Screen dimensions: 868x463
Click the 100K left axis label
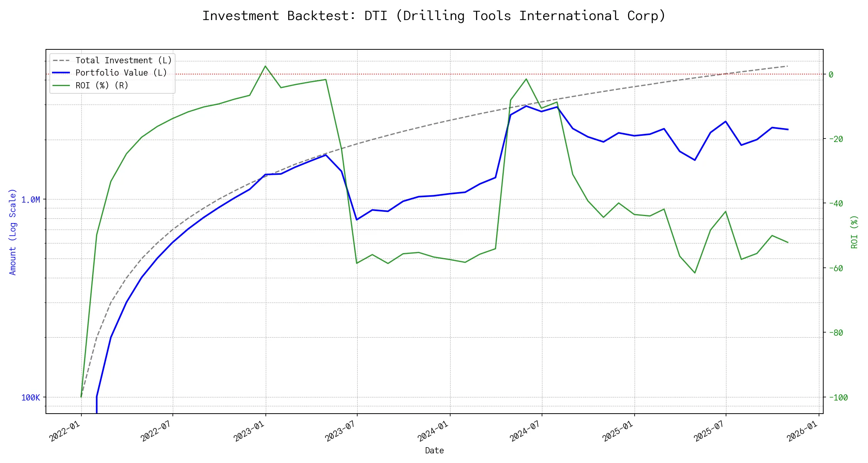pos(30,397)
